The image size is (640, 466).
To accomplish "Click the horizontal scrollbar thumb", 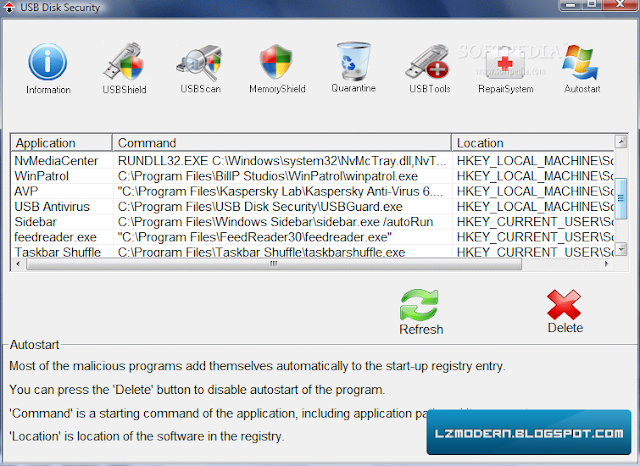I will point(274,264).
